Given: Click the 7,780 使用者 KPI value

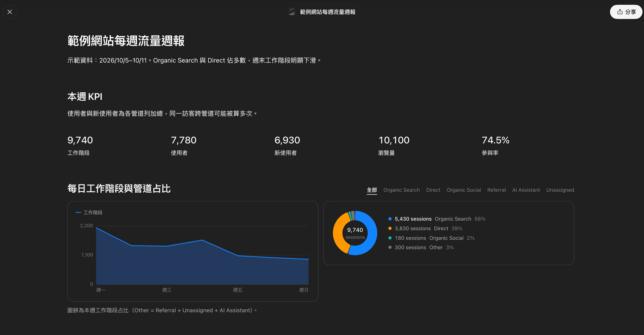Looking at the screenshot, I should coord(184,140).
